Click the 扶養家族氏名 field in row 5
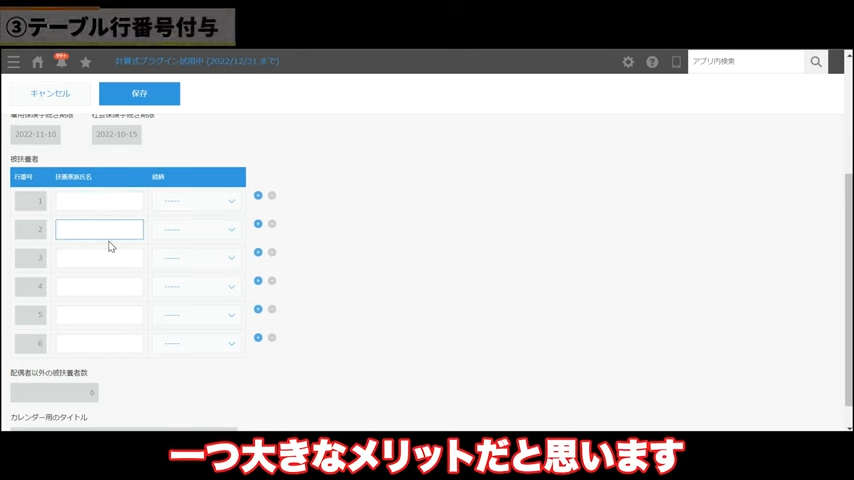 [99, 315]
